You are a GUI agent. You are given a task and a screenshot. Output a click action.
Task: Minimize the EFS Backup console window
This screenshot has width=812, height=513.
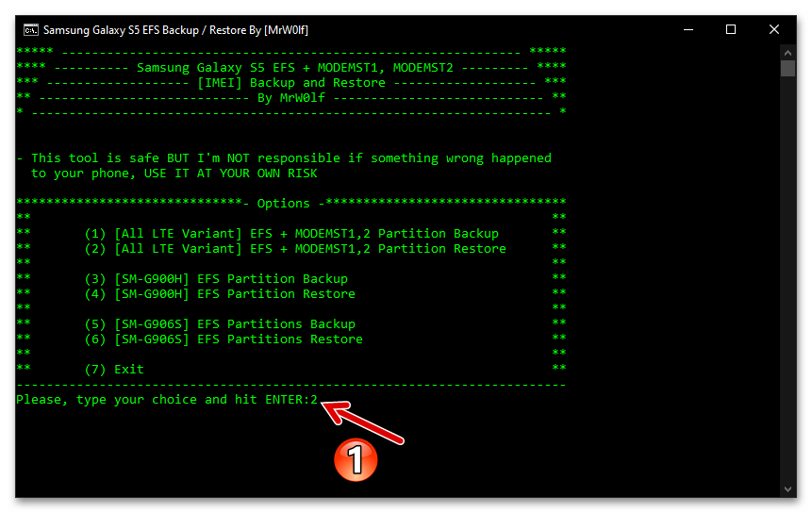[688, 29]
